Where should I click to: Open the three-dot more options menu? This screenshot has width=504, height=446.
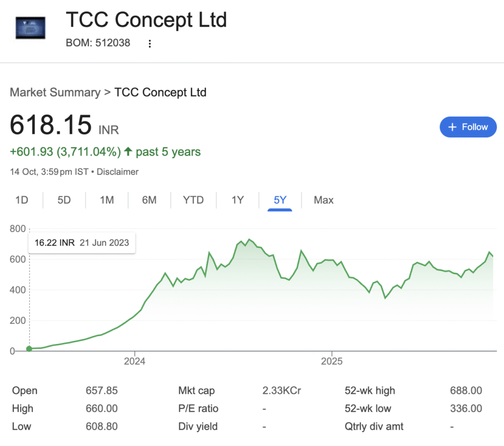150,44
